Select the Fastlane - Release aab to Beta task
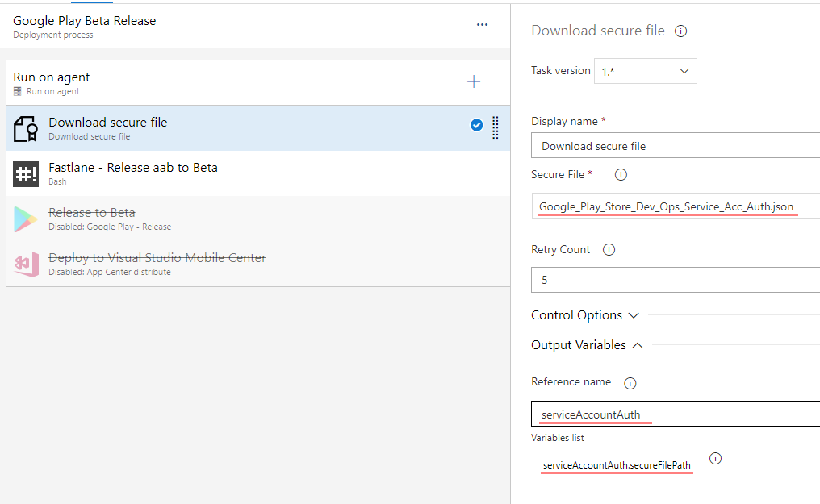The width and height of the screenshot is (820, 504). [x=257, y=173]
